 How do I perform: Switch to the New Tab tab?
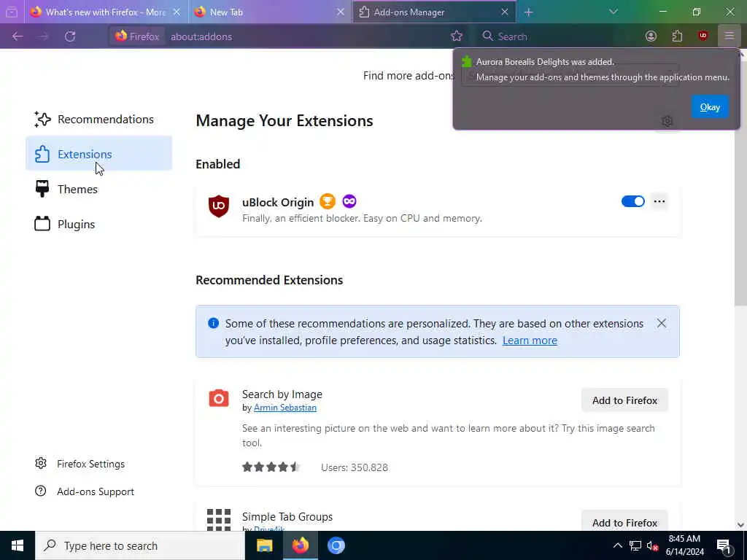point(270,12)
